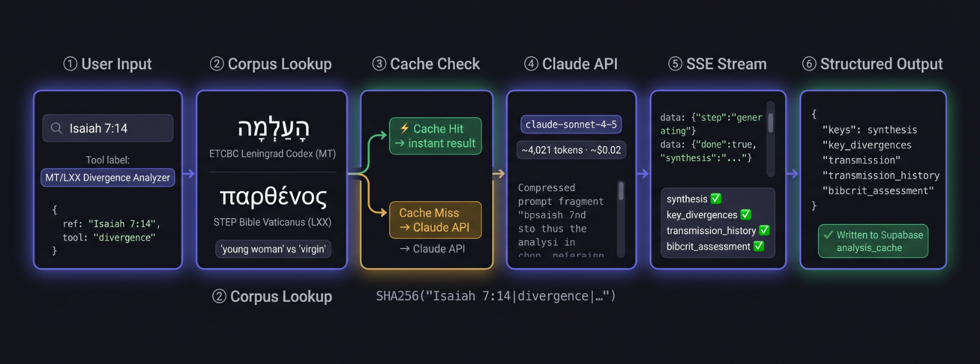
Task: Click the STEP Bible Vaticanus (LXX) caption
Action: click(x=273, y=222)
